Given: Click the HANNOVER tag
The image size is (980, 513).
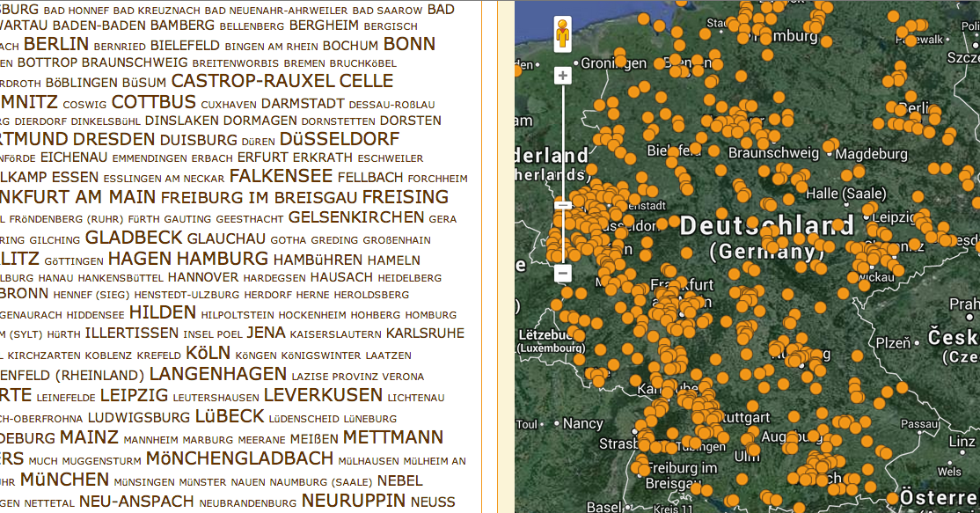Looking at the screenshot, I should pos(203,277).
